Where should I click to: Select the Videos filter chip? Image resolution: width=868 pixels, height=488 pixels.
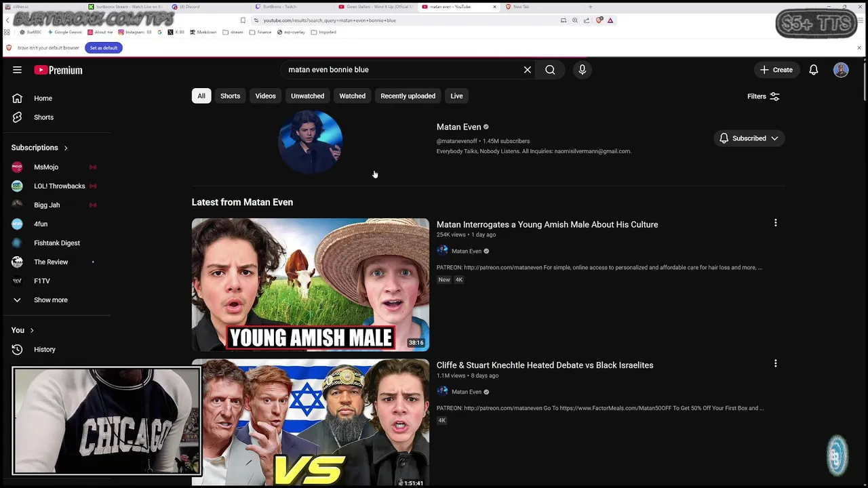[265, 96]
